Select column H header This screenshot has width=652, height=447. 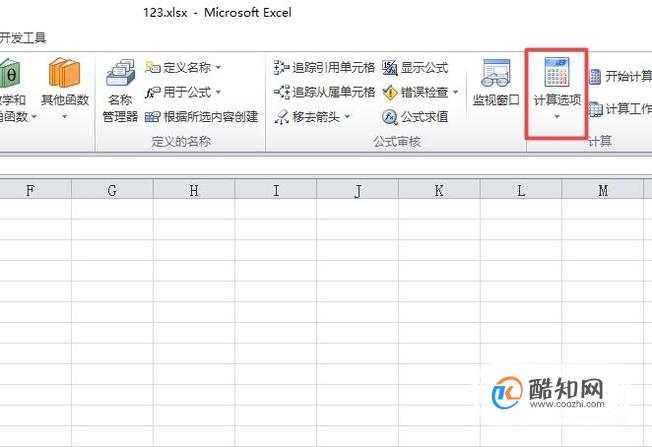click(x=194, y=190)
